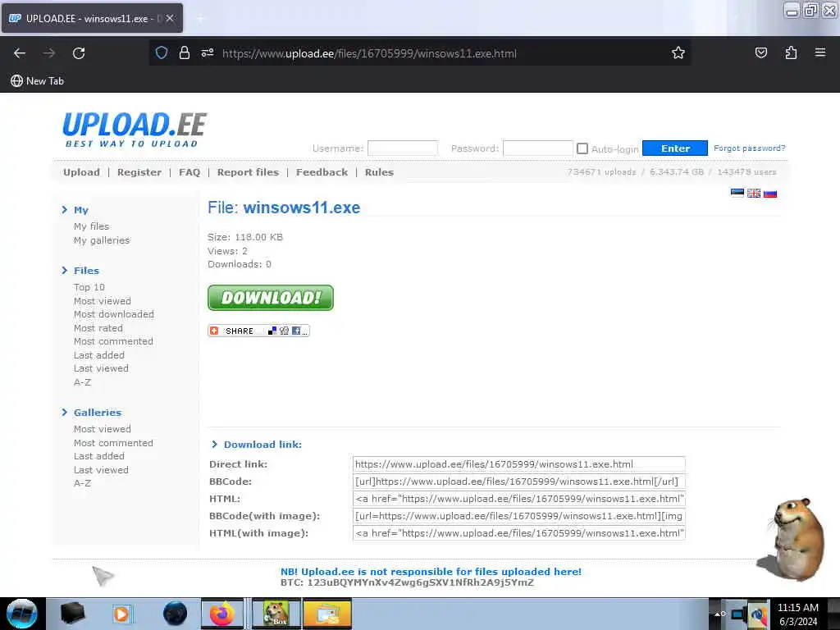The width and height of the screenshot is (840, 630).
Task: Expand the Download link section heading
Action: [262, 445]
